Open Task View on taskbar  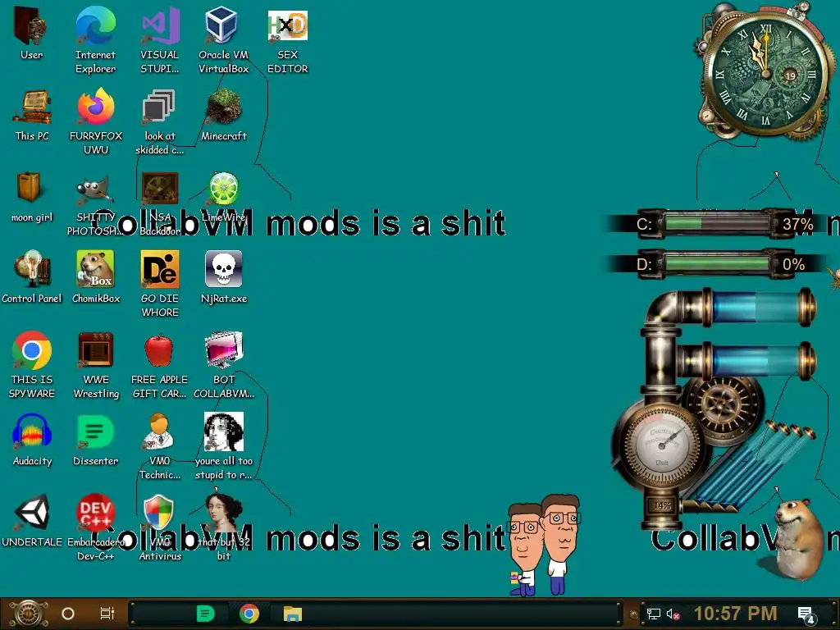click(x=107, y=614)
